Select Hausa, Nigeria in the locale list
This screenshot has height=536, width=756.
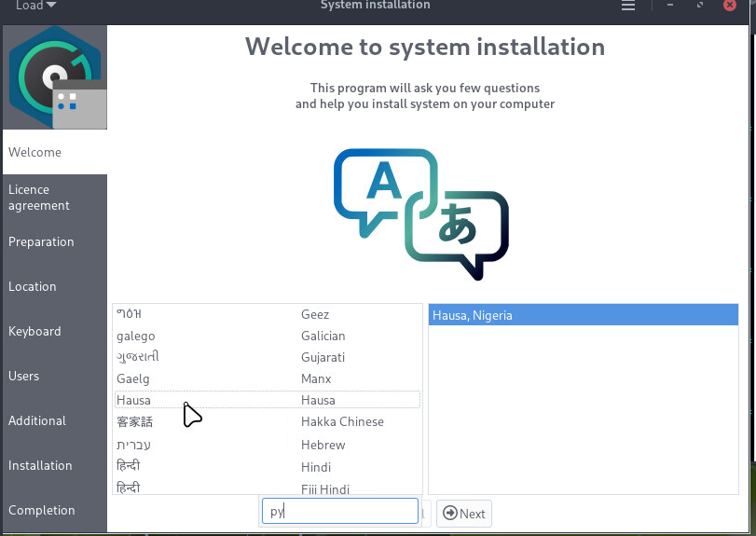[582, 315]
